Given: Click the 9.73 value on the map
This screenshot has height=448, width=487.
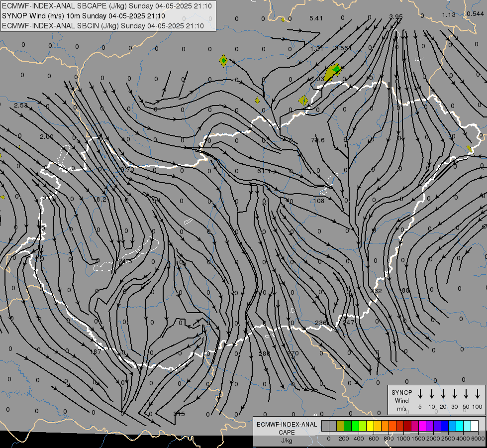Looking at the screenshot, I should click(127, 169).
